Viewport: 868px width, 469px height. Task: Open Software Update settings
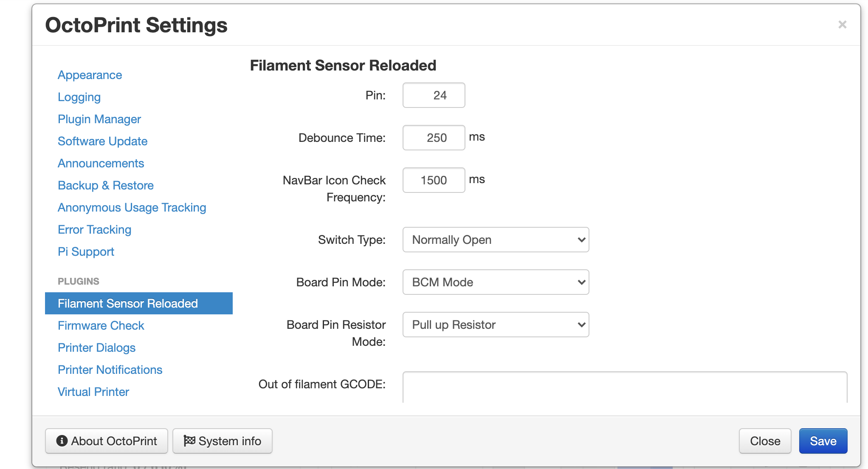pos(103,141)
